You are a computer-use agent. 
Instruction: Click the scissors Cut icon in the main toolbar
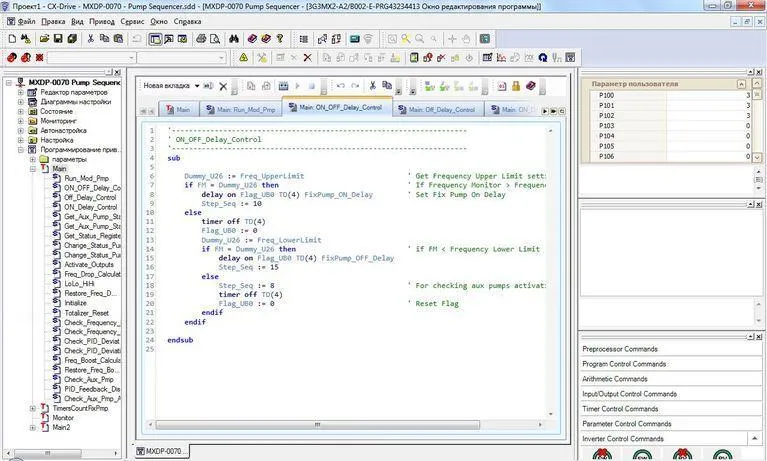tap(91, 39)
